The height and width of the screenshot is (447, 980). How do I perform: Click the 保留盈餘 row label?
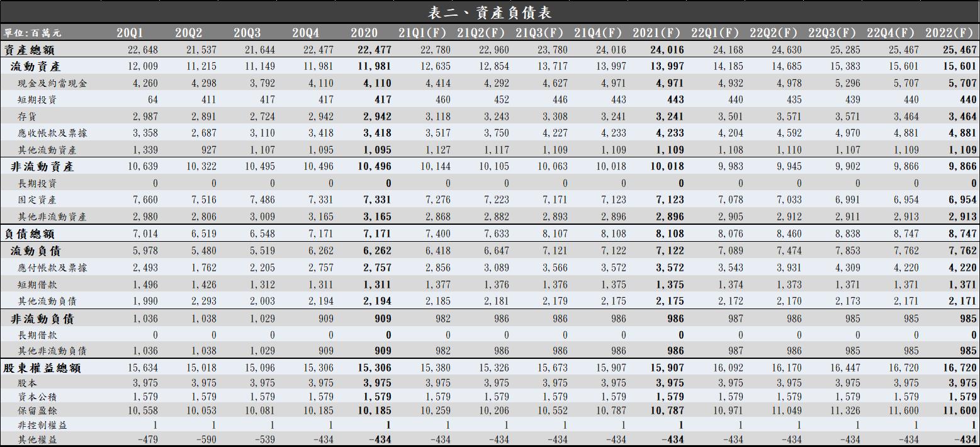coord(38,410)
